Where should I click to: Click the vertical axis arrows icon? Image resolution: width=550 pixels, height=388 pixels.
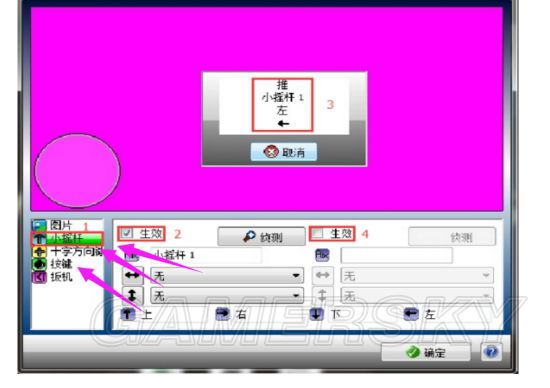[x=132, y=295]
